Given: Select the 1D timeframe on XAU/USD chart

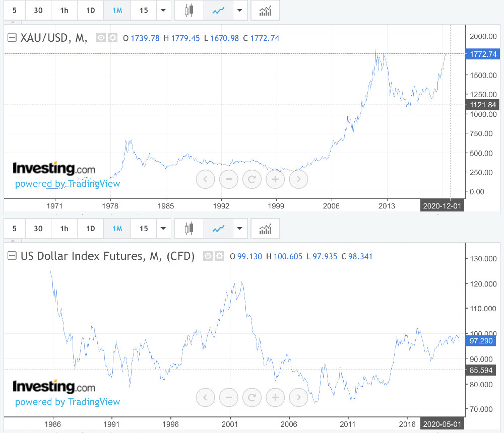Looking at the screenshot, I should 90,11.
